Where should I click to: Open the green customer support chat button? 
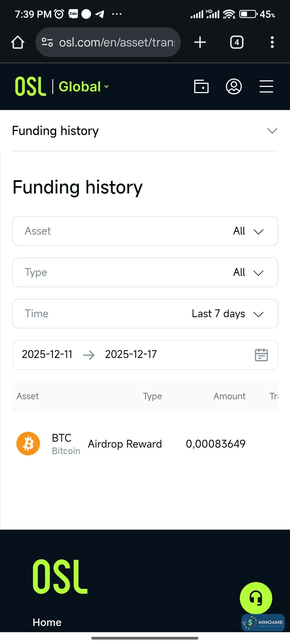pyautogui.click(x=256, y=598)
